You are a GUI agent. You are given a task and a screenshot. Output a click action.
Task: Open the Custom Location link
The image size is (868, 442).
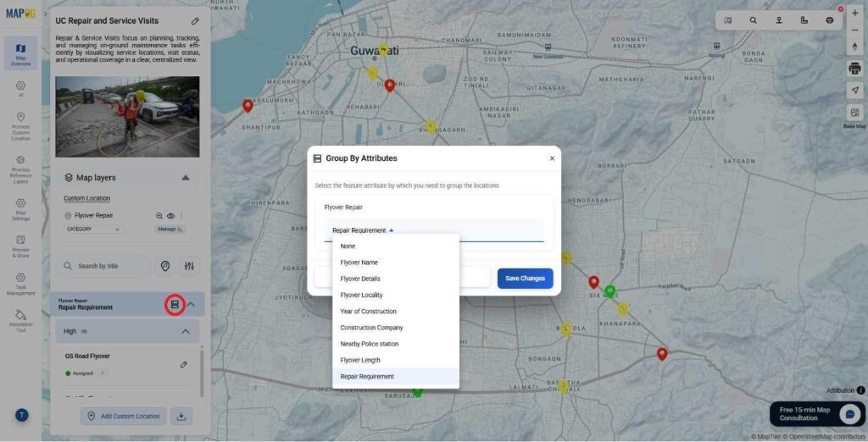point(87,199)
